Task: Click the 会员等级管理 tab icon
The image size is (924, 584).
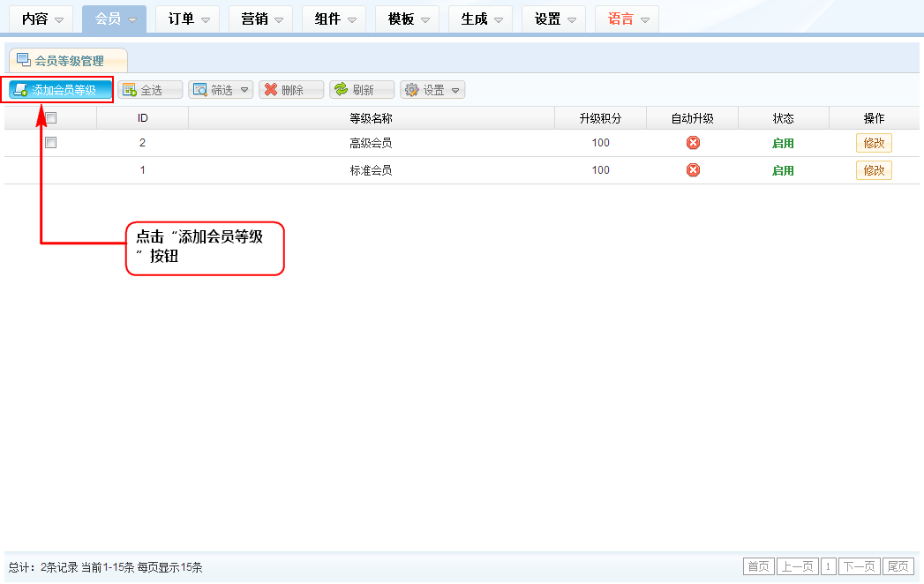Action: (24, 60)
